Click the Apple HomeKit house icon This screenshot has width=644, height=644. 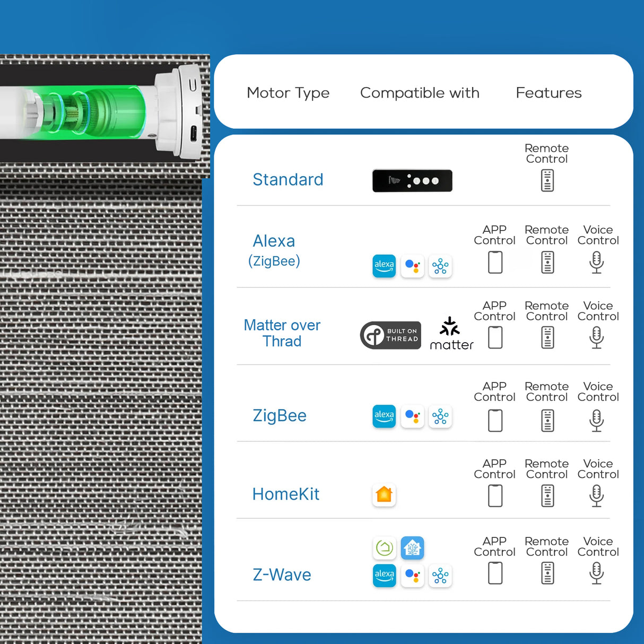384,494
